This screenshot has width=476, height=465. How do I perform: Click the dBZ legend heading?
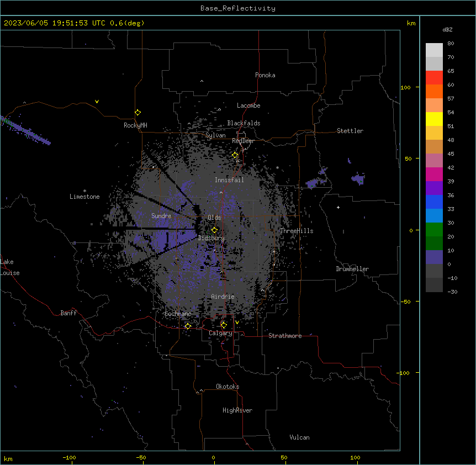[x=447, y=29]
